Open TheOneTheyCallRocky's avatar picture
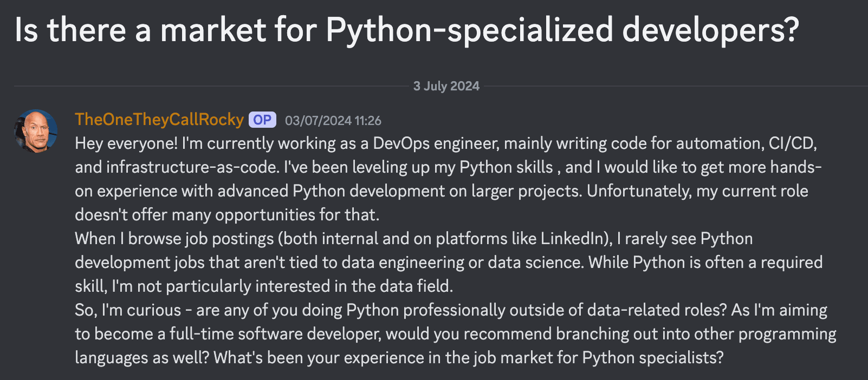The image size is (868, 380). click(x=36, y=131)
